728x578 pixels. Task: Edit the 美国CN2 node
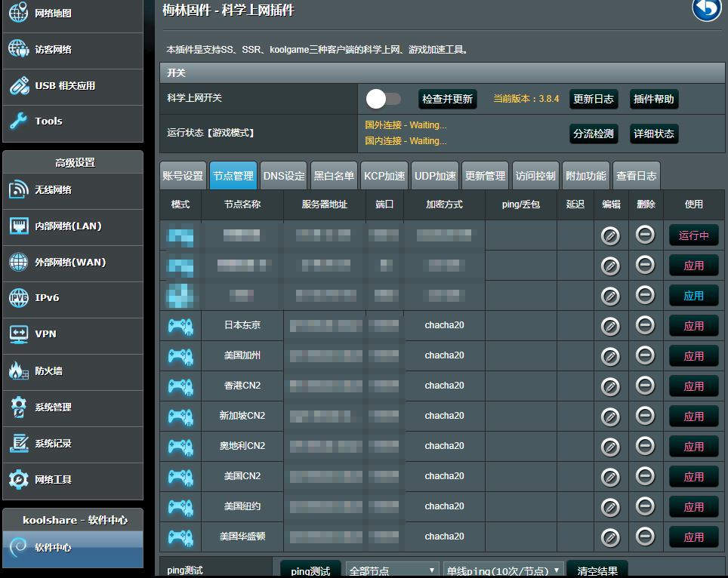click(x=610, y=478)
